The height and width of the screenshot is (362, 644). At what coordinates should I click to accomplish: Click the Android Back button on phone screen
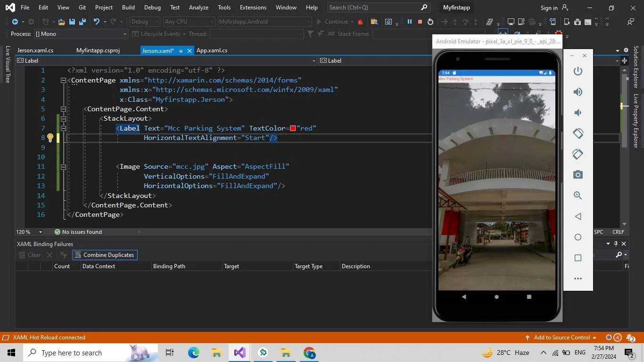point(464,297)
